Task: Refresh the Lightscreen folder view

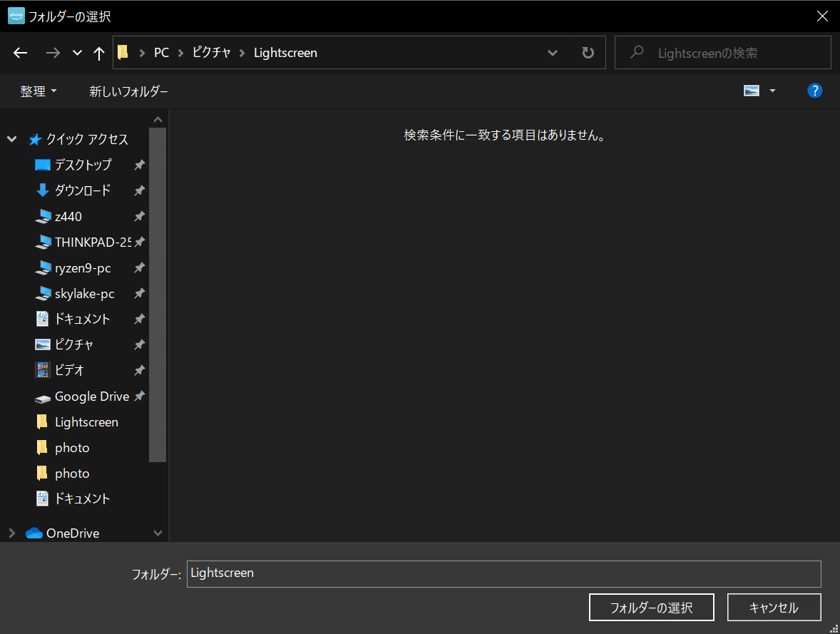Action: 588,53
